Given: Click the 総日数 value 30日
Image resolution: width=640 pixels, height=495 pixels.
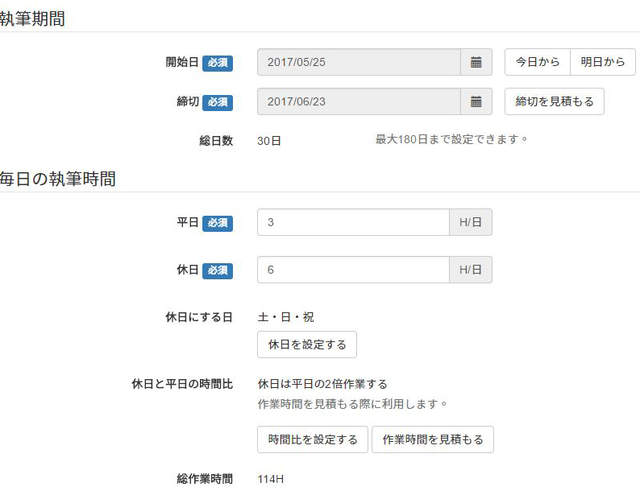Looking at the screenshot, I should pos(270,141).
